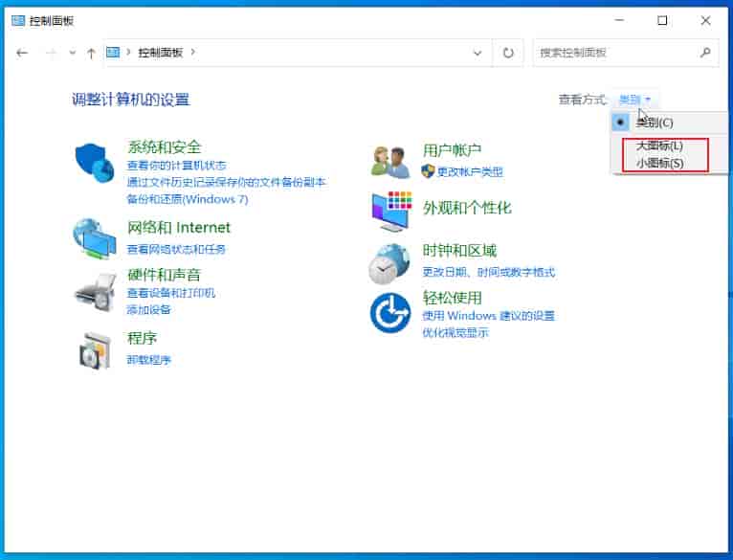Open the 网络和 Internet globe icon
The width and height of the screenshot is (733, 560).
(x=95, y=238)
